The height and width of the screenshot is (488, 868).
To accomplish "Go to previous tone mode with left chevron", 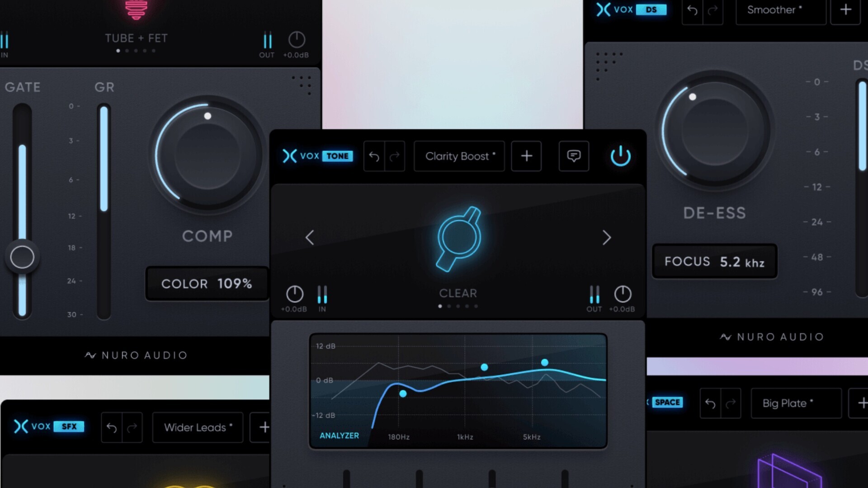I will (310, 237).
